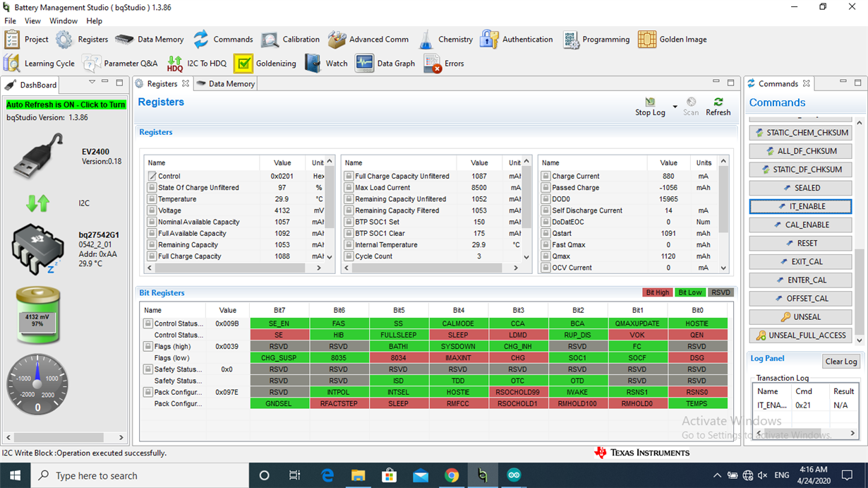Open Parameter Q&A tool

click(x=120, y=64)
